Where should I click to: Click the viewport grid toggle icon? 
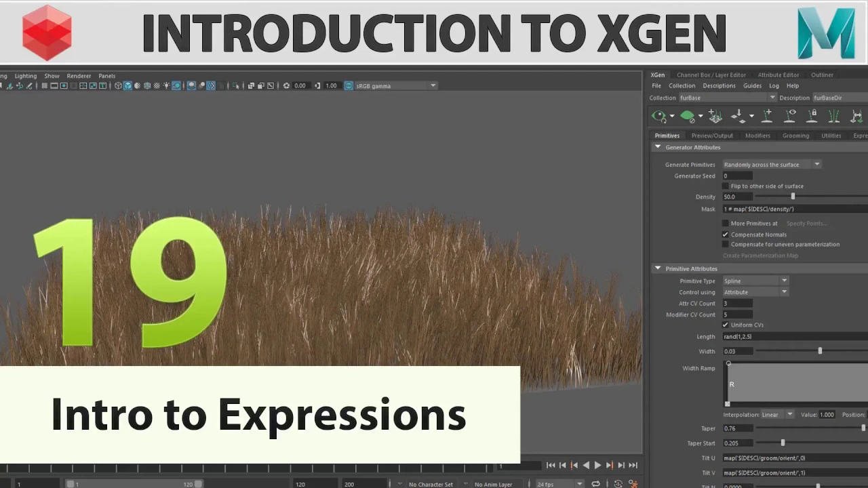pyautogui.click(x=45, y=85)
